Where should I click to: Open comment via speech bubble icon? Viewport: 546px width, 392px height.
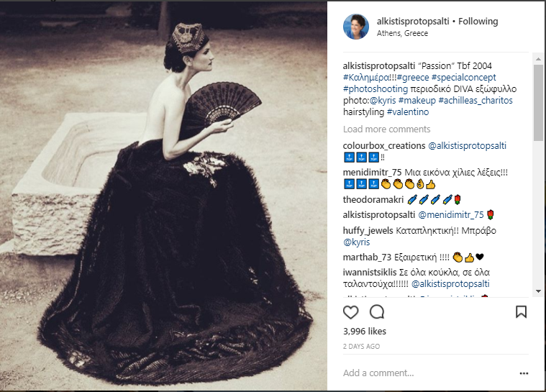(377, 312)
